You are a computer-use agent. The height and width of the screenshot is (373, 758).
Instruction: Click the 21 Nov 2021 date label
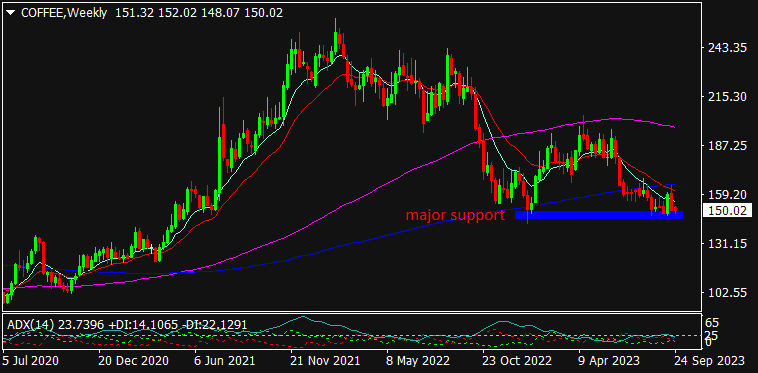click(324, 361)
